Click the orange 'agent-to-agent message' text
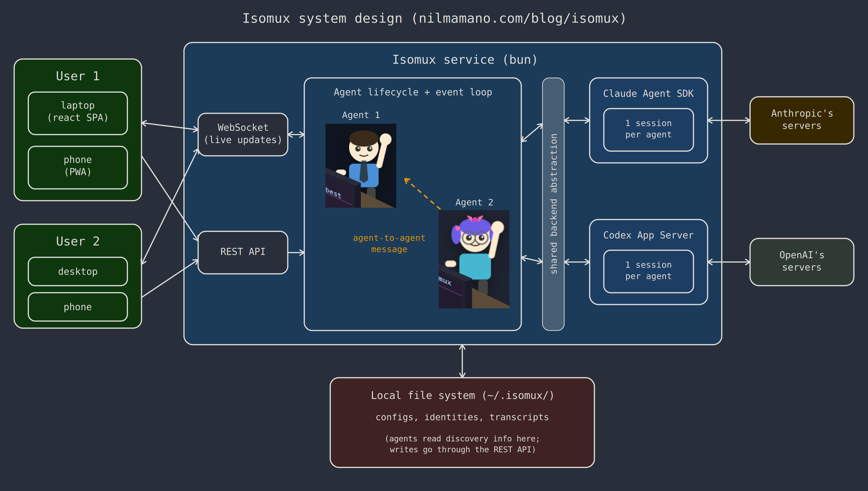 coord(389,243)
